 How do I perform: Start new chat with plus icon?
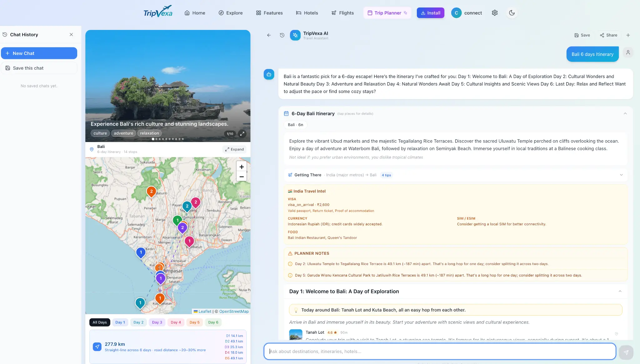[628, 35]
